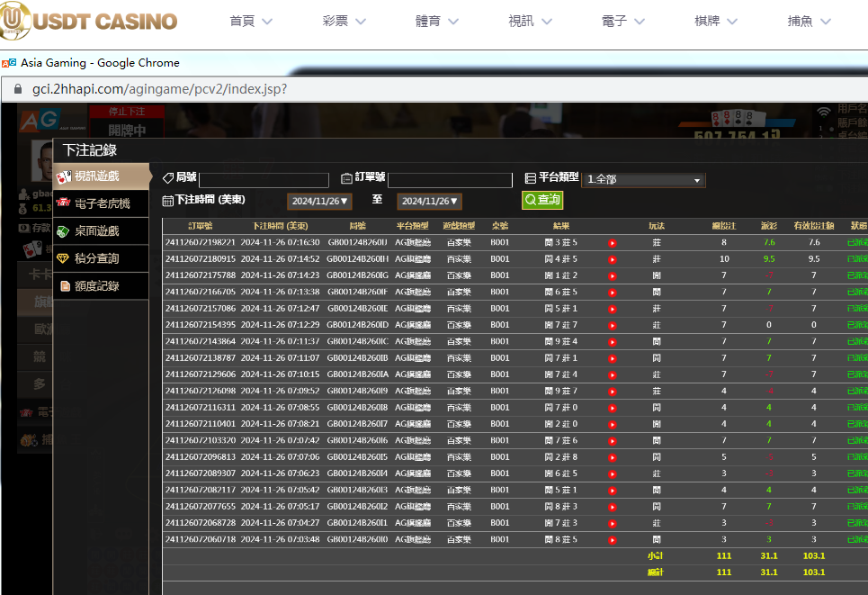868x595 pixels.
Task: Focus the 訂單號 order number field
Action: (450, 180)
